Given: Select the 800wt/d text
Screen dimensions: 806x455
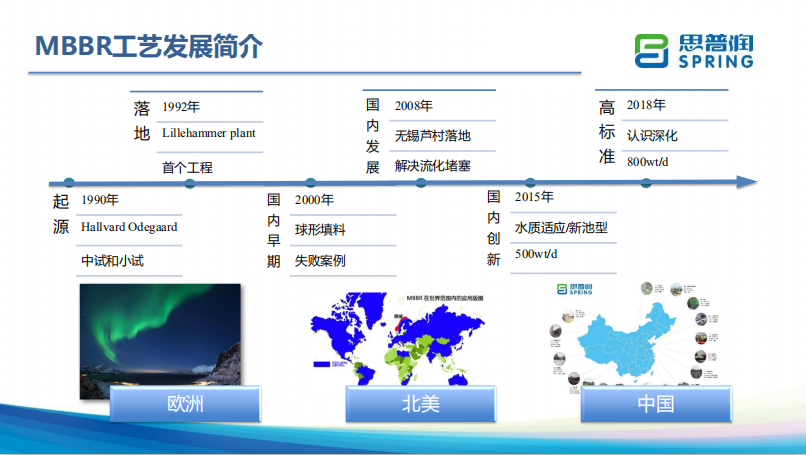Looking at the screenshot, I should pyautogui.click(x=648, y=161).
